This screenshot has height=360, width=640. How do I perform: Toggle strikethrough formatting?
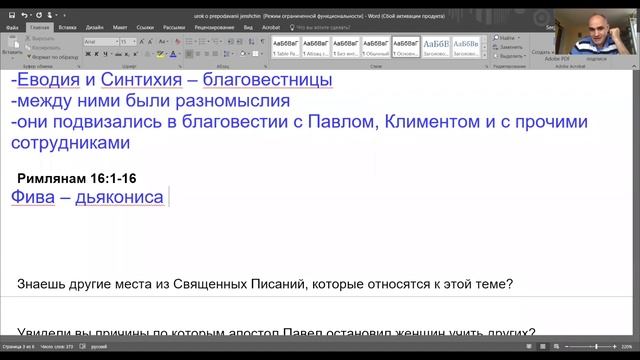[118, 54]
